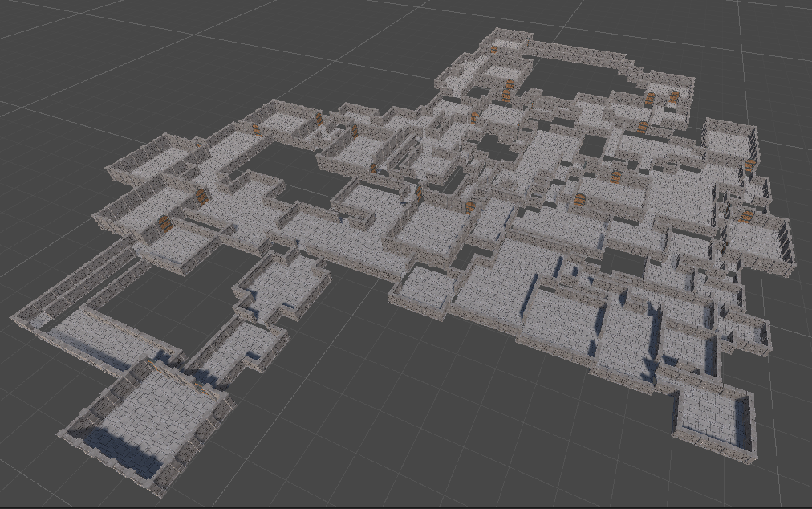812x509 pixels.
Task: Select the large square room at the dungeon's bottom-left end
Action: tap(147, 426)
